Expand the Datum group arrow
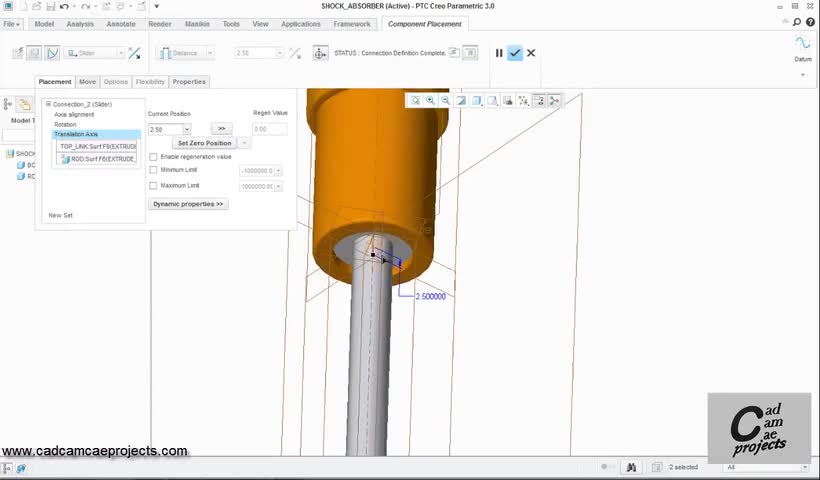 pos(803,75)
